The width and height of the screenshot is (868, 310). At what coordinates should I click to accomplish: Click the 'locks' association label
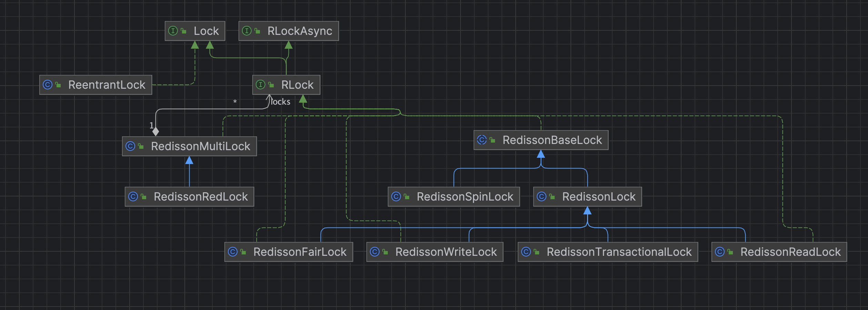280,102
